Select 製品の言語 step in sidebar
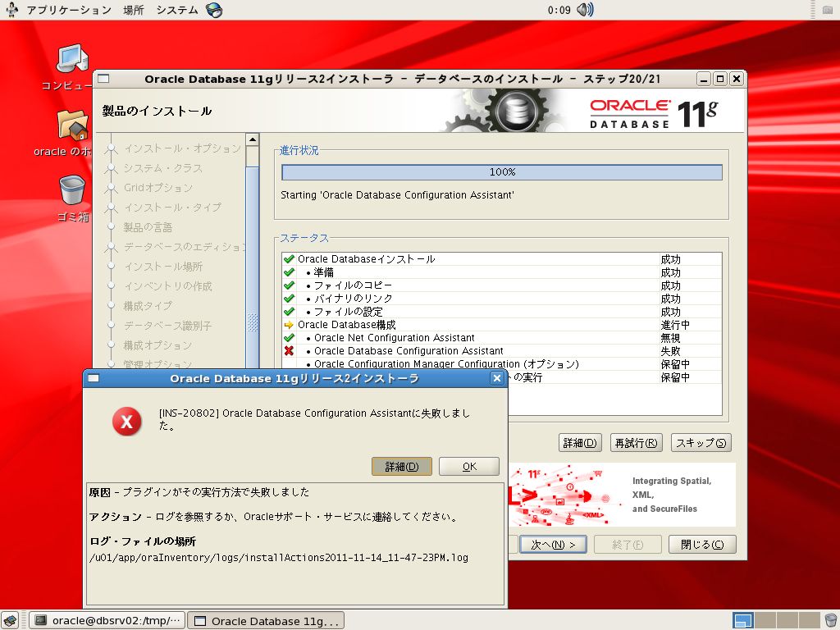 [148, 227]
